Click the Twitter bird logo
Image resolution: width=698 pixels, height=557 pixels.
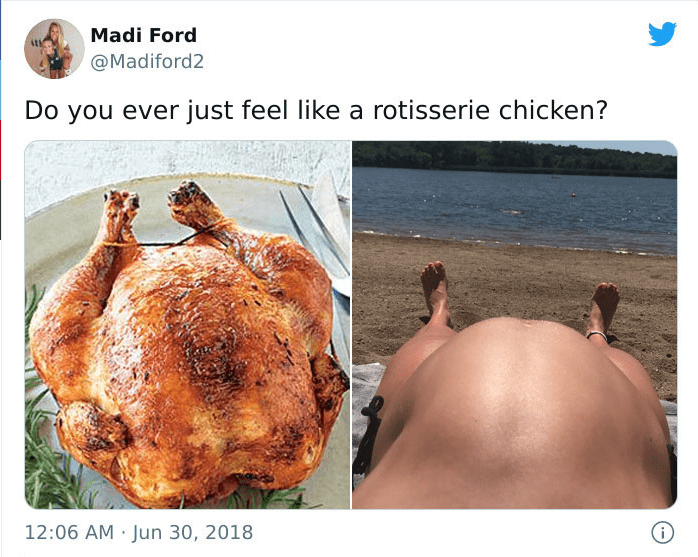click(x=662, y=34)
